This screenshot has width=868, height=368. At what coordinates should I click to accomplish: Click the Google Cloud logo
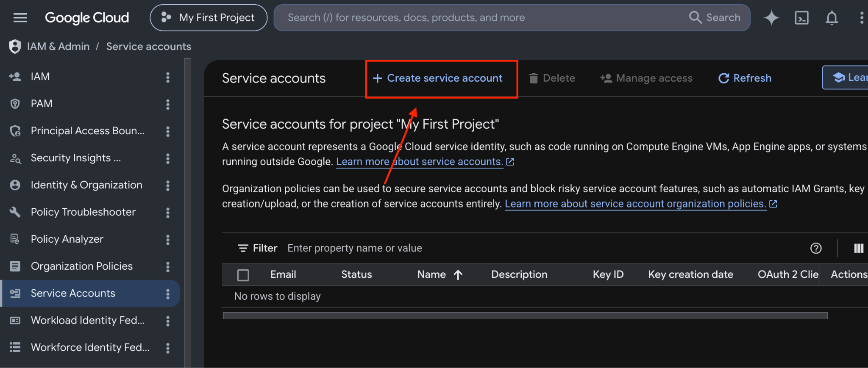coord(87,18)
